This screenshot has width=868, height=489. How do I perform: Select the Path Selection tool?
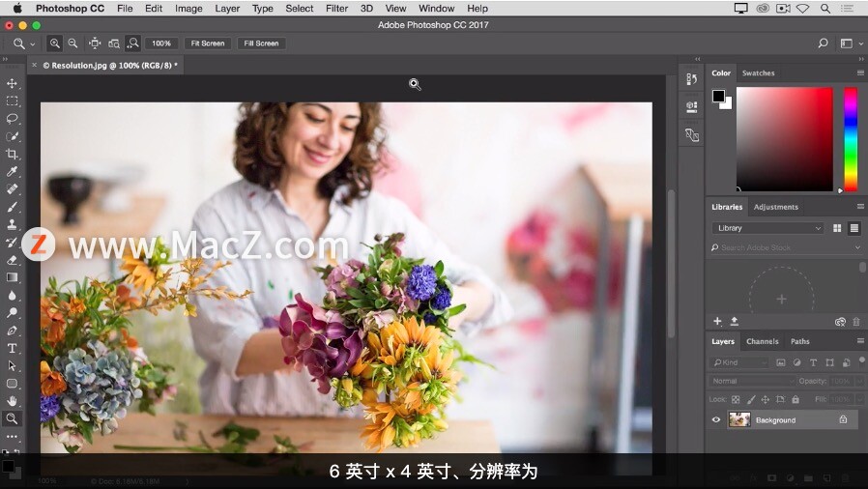(12, 366)
